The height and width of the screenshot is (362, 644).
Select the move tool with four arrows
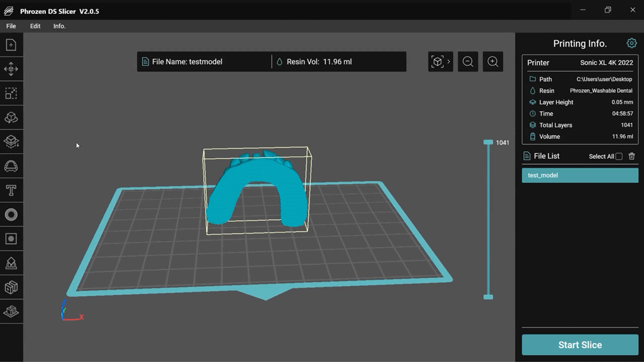(x=11, y=69)
